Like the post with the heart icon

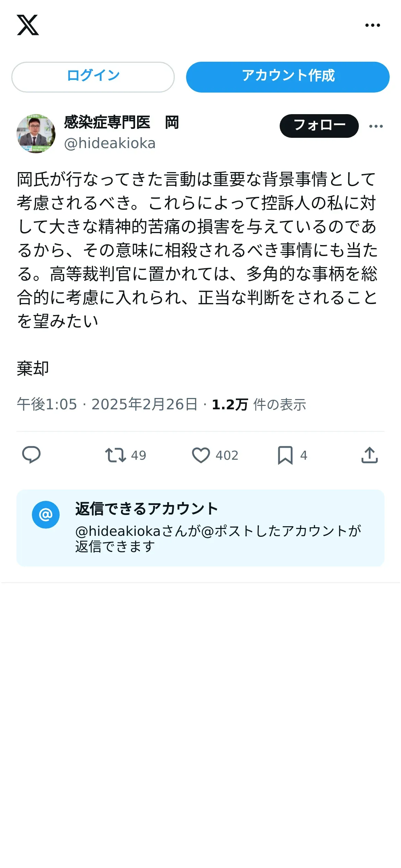click(x=201, y=455)
